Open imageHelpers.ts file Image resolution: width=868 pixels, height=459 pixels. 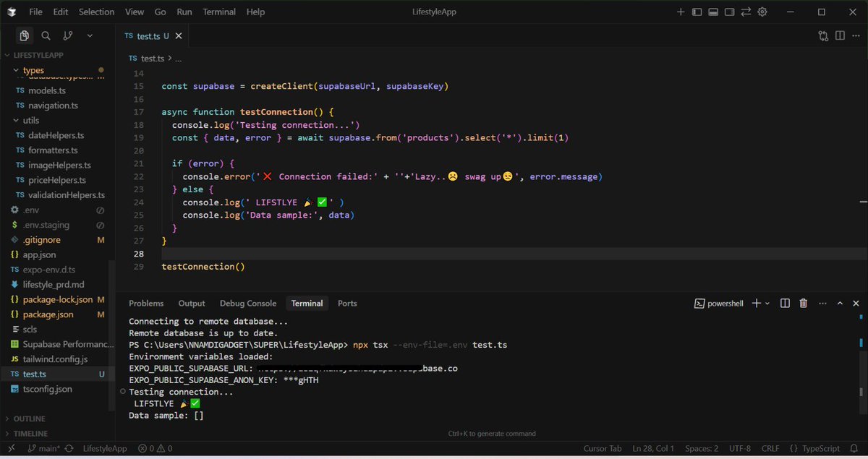click(58, 165)
